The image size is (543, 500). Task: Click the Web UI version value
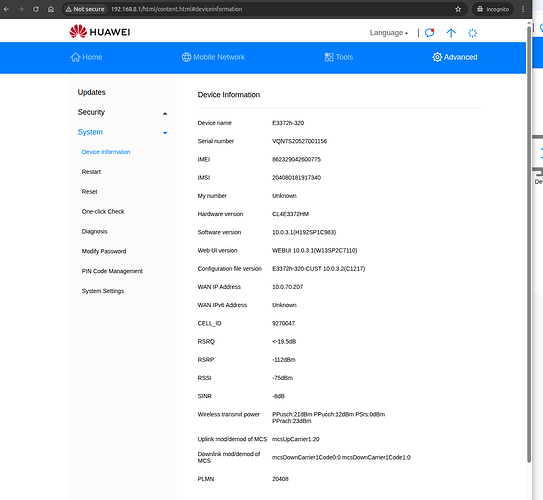[315, 250]
